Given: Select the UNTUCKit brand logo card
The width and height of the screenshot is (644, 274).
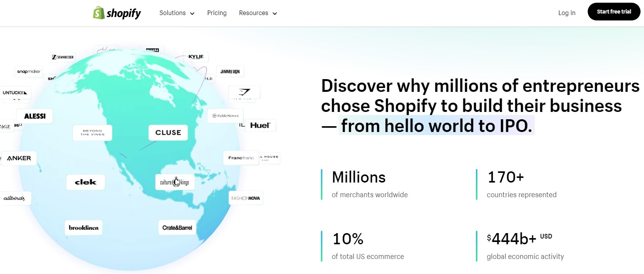Looking at the screenshot, I should click(15, 93).
